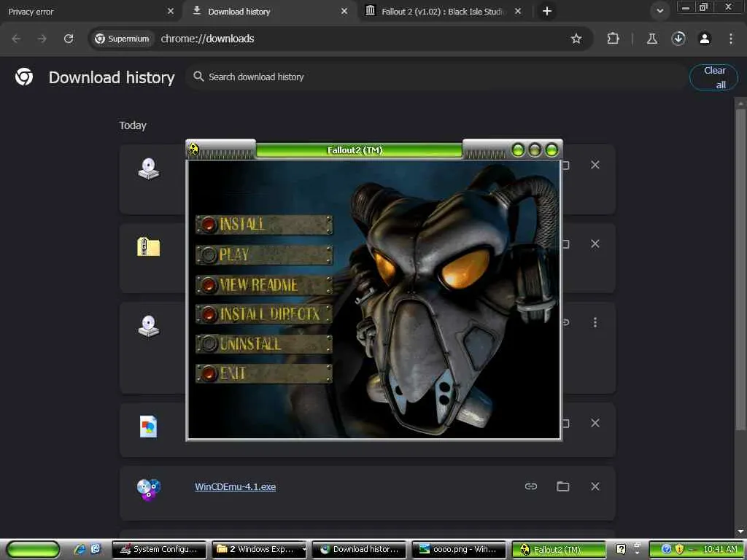Expand the tab search dropdown
Viewport: 747px width, 560px height.
[x=659, y=11]
